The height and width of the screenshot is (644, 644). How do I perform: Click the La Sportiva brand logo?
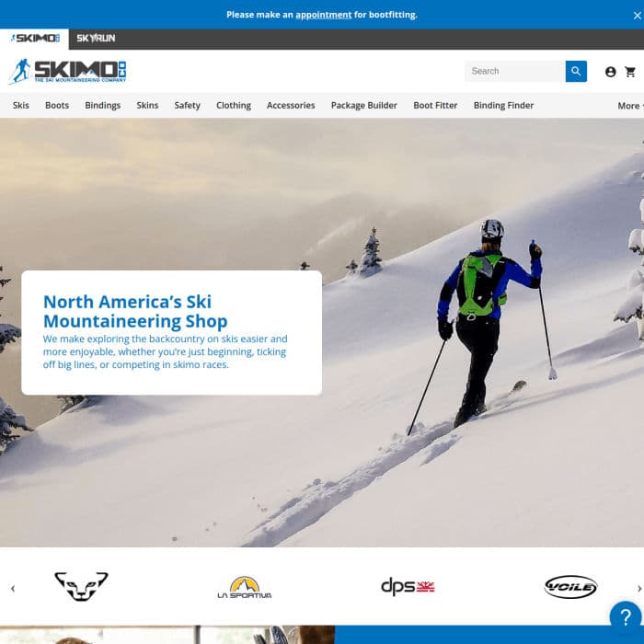point(245,587)
